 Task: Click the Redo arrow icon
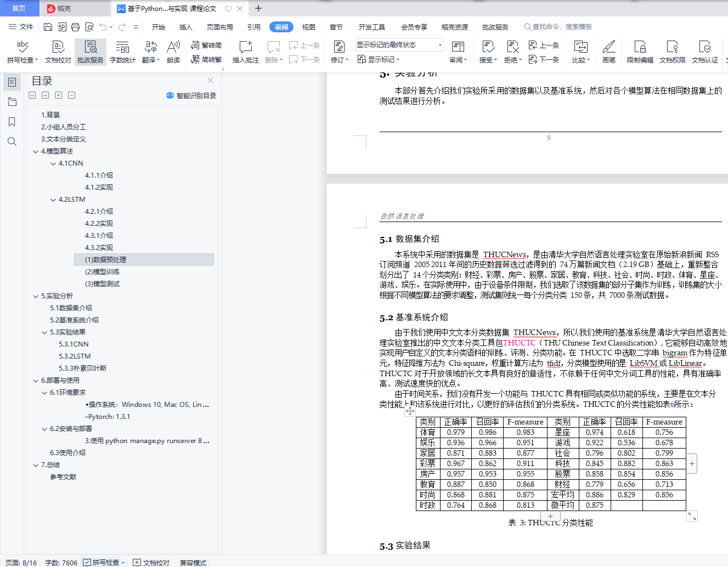(122, 27)
